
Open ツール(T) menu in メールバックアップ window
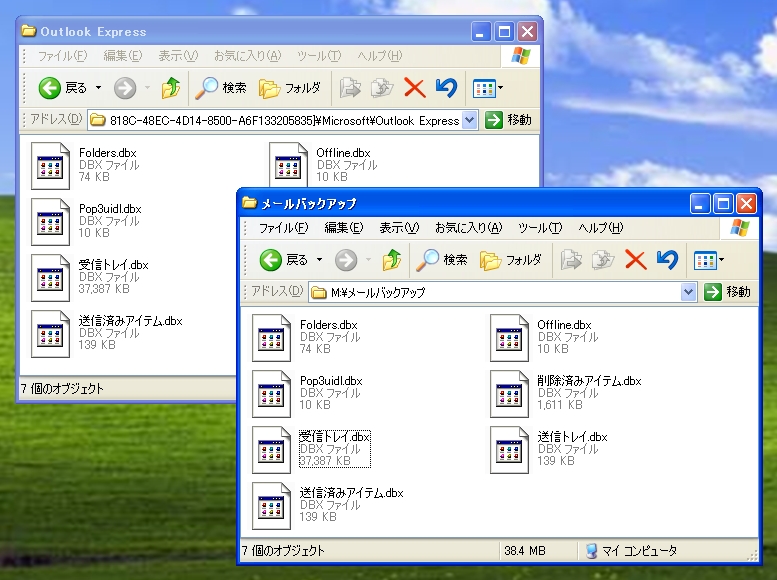pos(540,228)
